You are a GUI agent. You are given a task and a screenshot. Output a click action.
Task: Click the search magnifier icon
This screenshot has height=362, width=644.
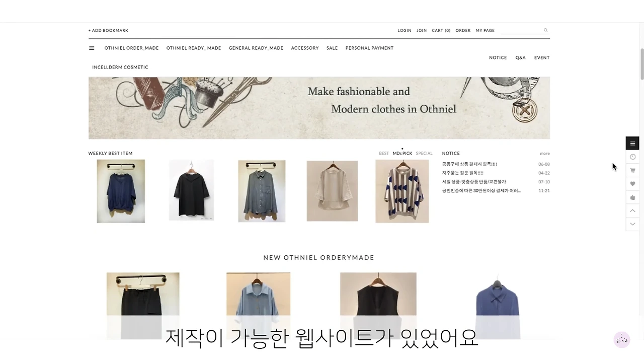point(545,30)
